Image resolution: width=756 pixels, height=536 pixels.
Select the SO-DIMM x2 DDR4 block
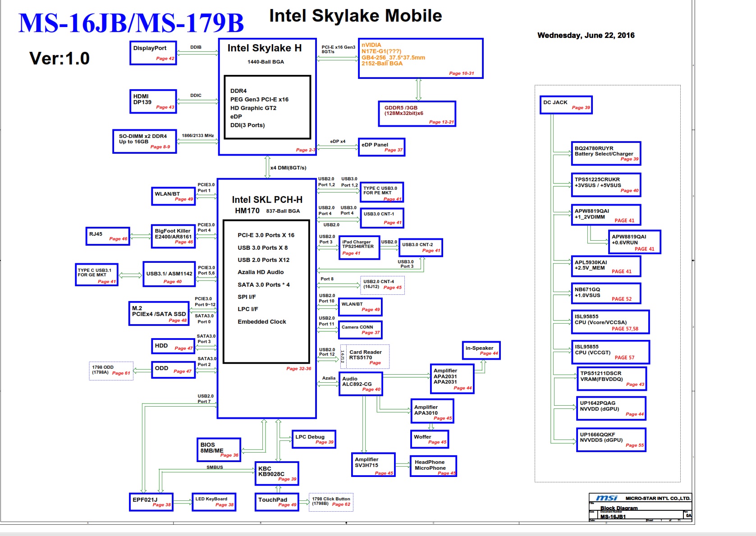pyautogui.click(x=145, y=141)
